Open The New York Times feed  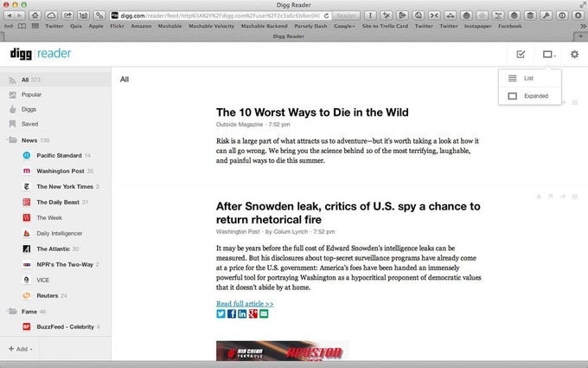click(65, 187)
